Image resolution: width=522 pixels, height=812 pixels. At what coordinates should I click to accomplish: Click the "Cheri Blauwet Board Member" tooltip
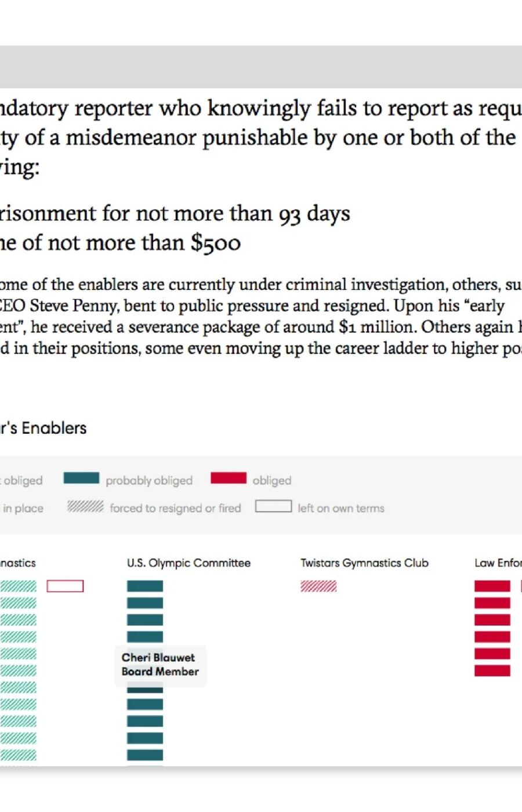(160, 665)
